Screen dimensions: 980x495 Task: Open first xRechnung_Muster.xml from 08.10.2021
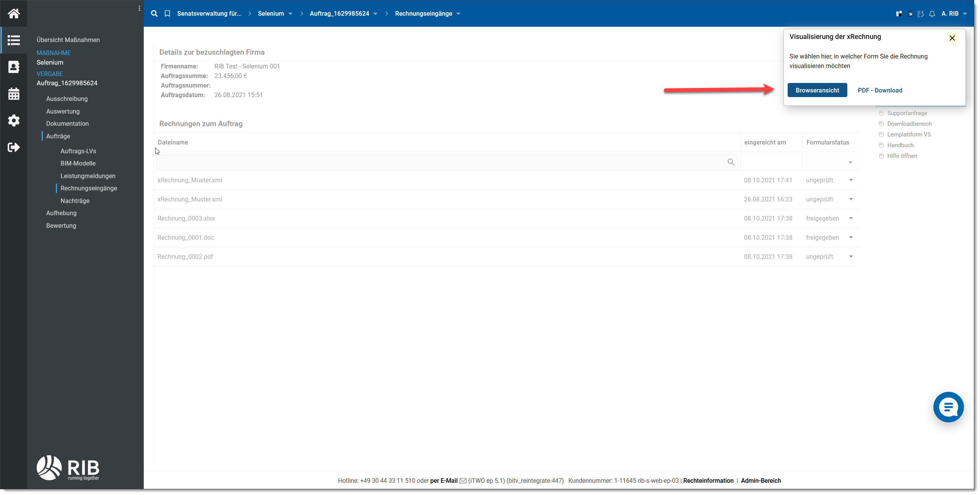(x=190, y=180)
